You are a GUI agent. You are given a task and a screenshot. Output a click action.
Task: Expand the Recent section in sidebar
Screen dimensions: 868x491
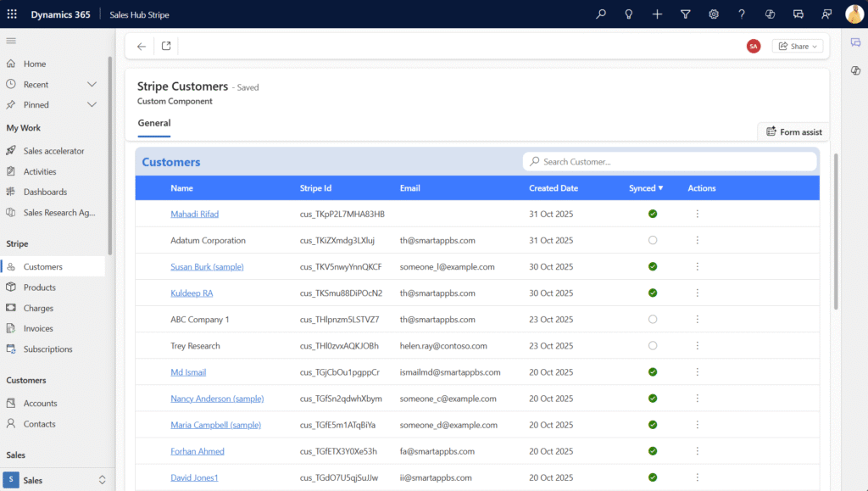tap(92, 85)
